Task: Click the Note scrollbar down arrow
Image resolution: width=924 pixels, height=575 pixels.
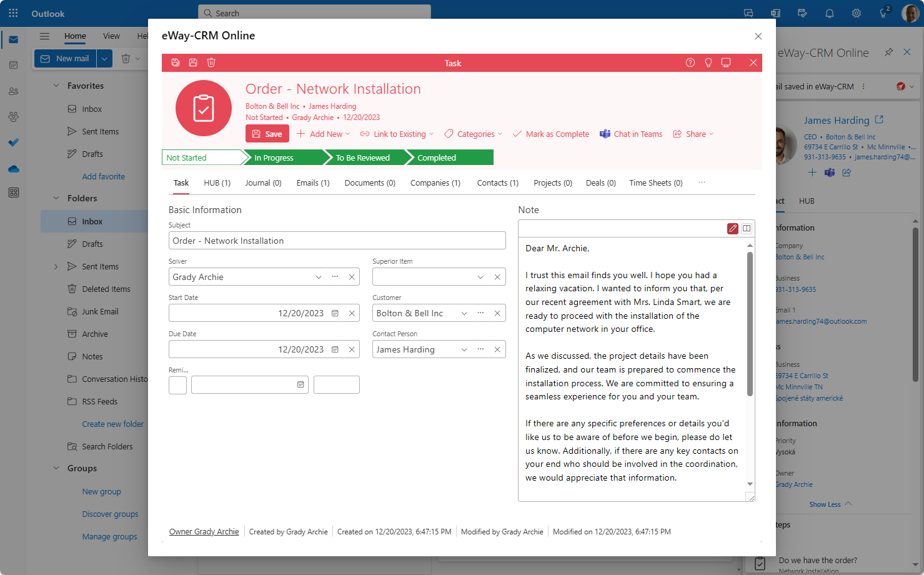Action: tap(750, 484)
